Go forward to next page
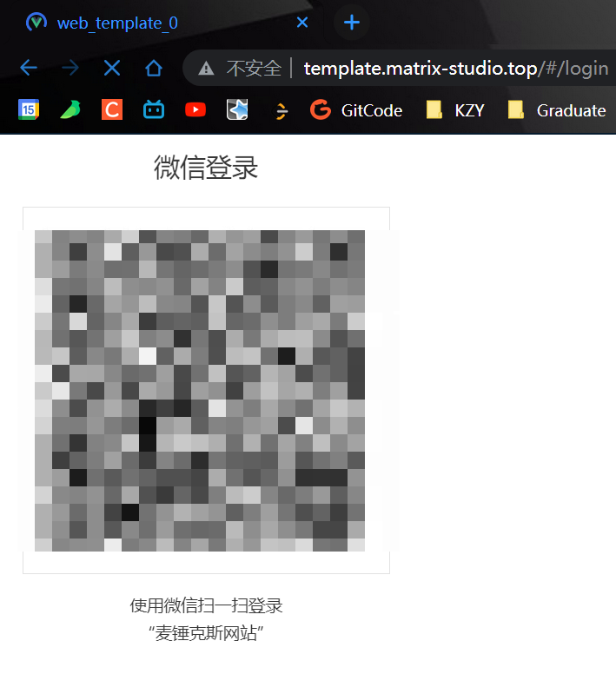 (70, 68)
